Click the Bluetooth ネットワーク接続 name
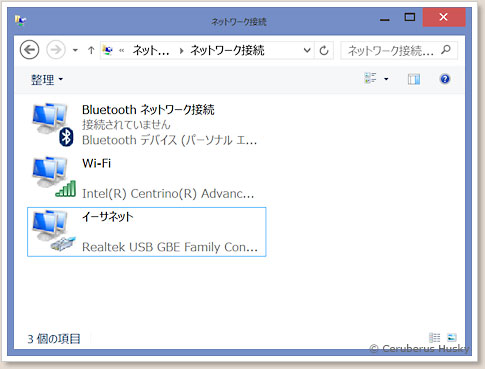The height and width of the screenshot is (369, 485). 148,110
